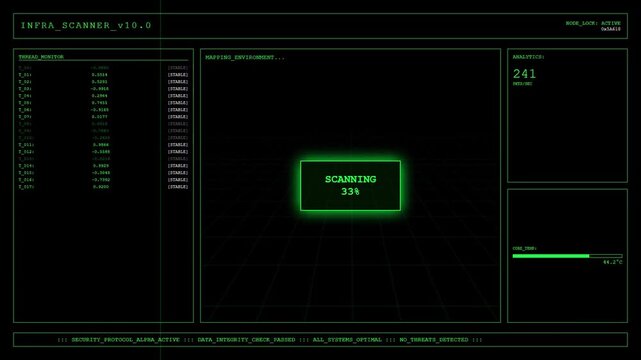Screen dimensions: 641x360
Task: Select the T_012 thread label
Action: point(26,152)
